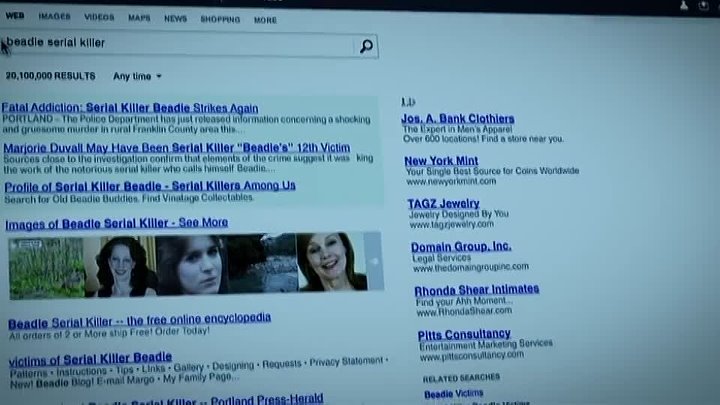
Task: Click next arrow on the image strip
Action: tap(375, 262)
